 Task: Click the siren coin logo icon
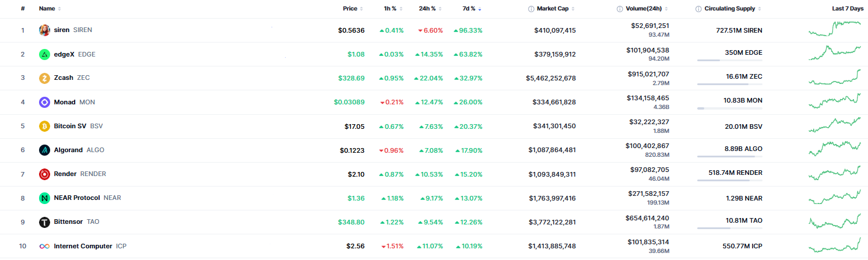[44, 30]
